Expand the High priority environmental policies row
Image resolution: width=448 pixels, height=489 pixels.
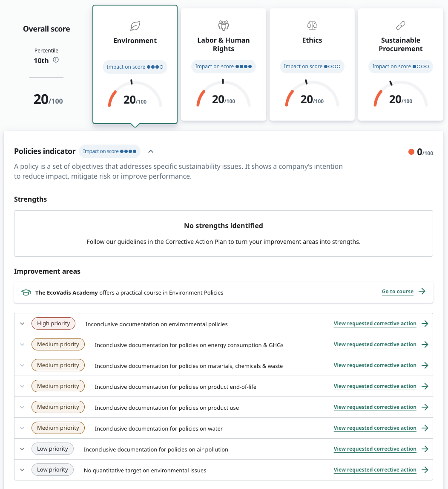23,324
